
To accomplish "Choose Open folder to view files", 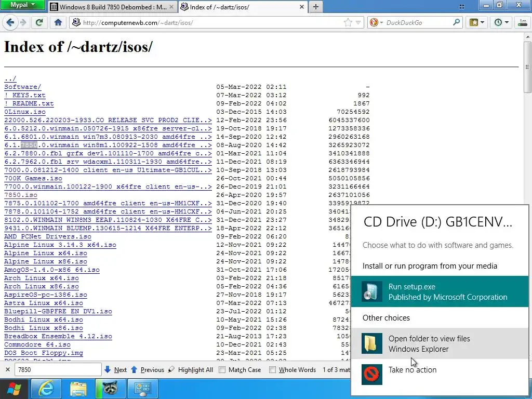I will point(440,343).
